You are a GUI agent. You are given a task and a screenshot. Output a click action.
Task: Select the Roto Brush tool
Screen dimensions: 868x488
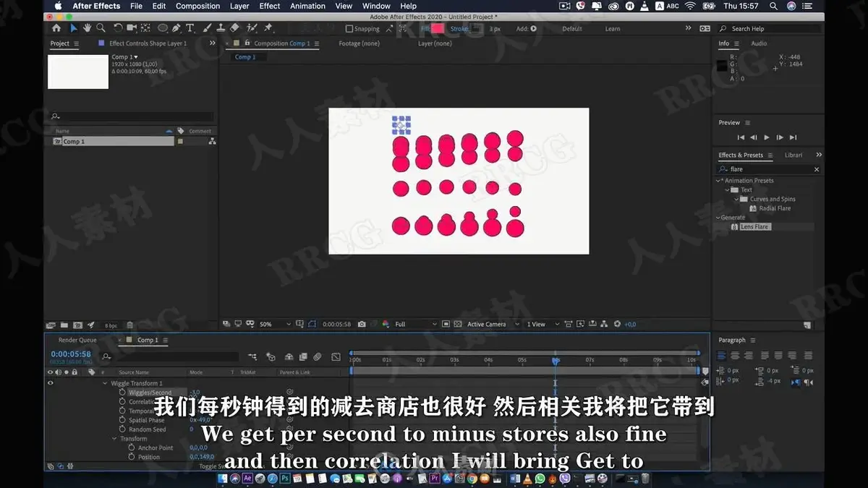coord(252,28)
